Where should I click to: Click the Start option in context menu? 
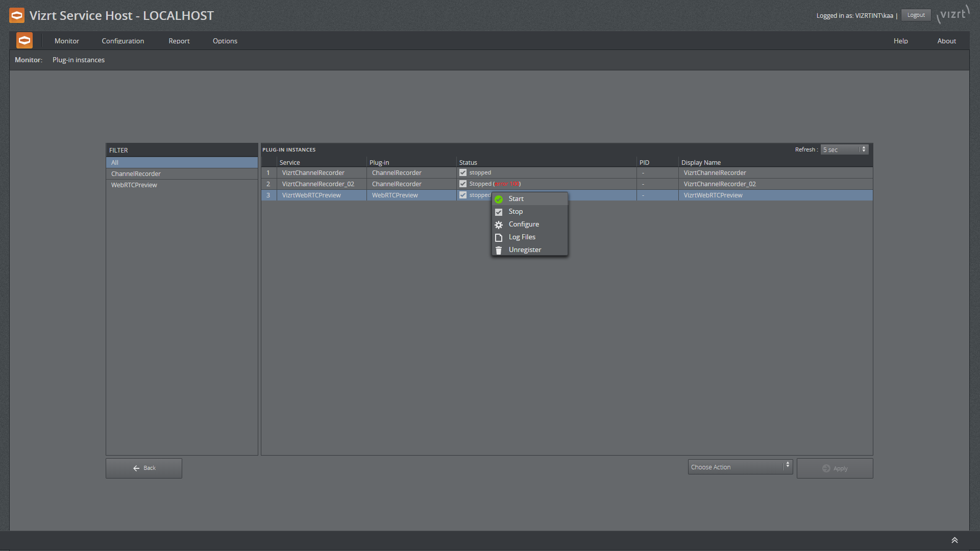coord(516,198)
